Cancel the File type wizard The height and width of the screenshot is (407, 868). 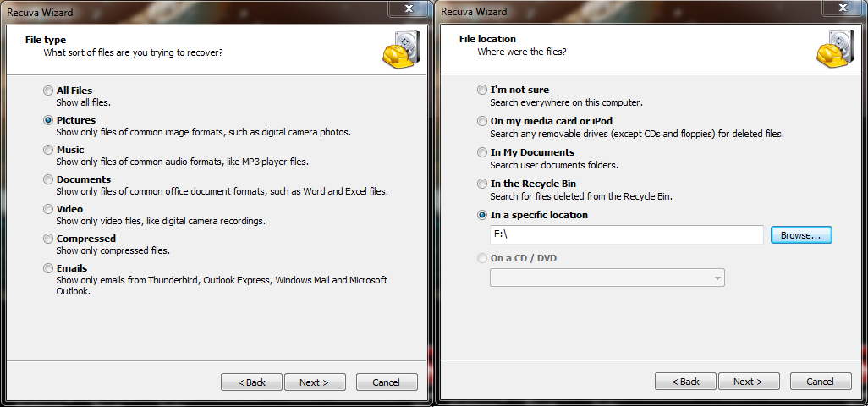[x=387, y=382]
